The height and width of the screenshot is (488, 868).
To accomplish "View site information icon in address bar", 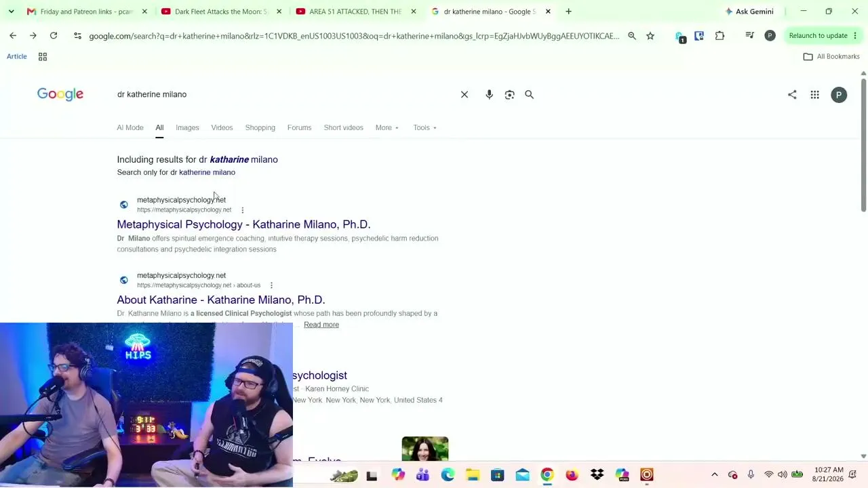I will 77,36.
